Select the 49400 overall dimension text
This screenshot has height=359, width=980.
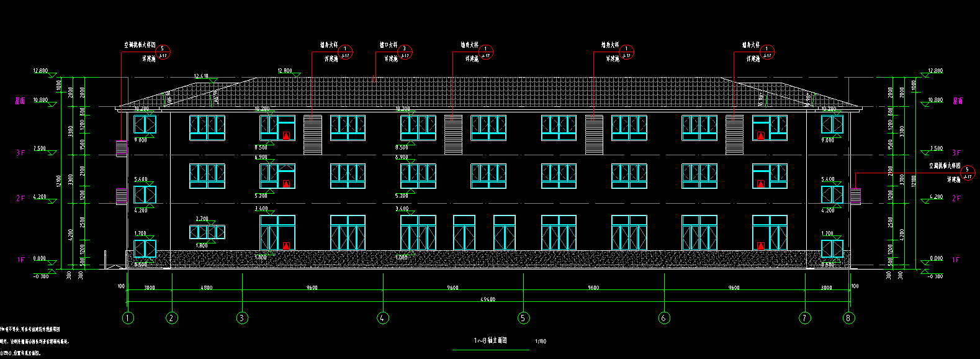pyautogui.click(x=488, y=300)
